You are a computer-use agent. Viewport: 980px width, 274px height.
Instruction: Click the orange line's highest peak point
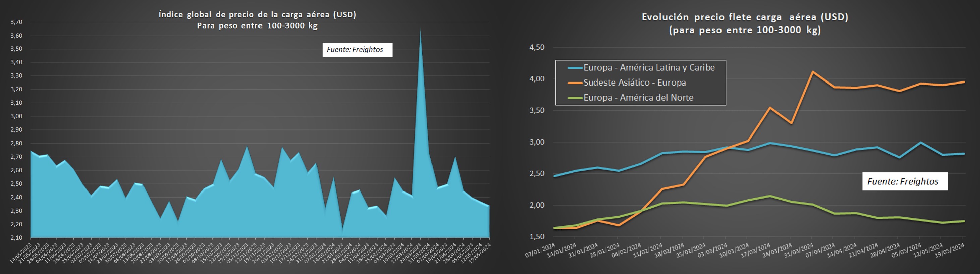[x=813, y=72]
